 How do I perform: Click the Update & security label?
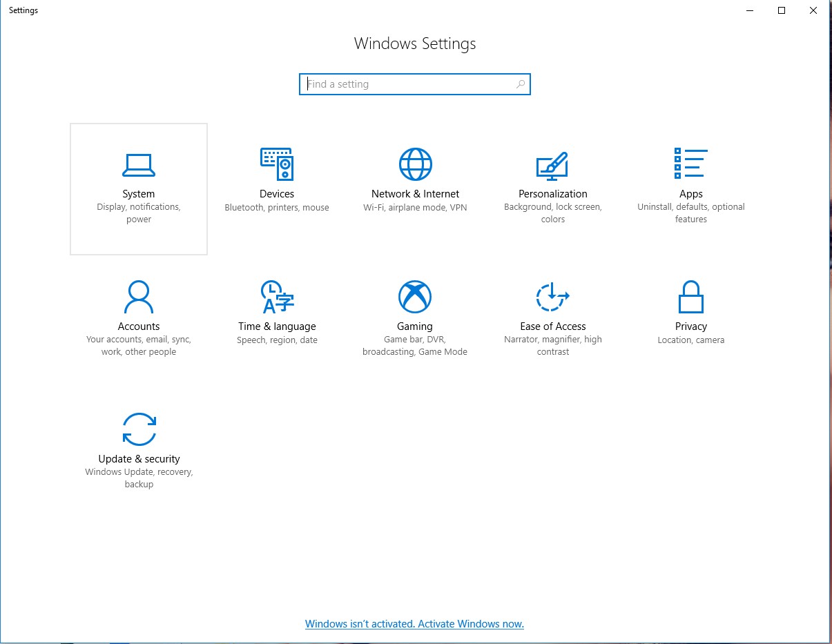pos(139,459)
